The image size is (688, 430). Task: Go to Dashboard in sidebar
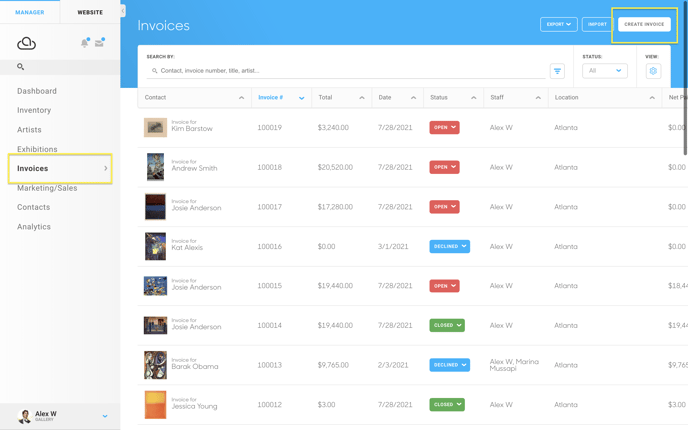37,91
